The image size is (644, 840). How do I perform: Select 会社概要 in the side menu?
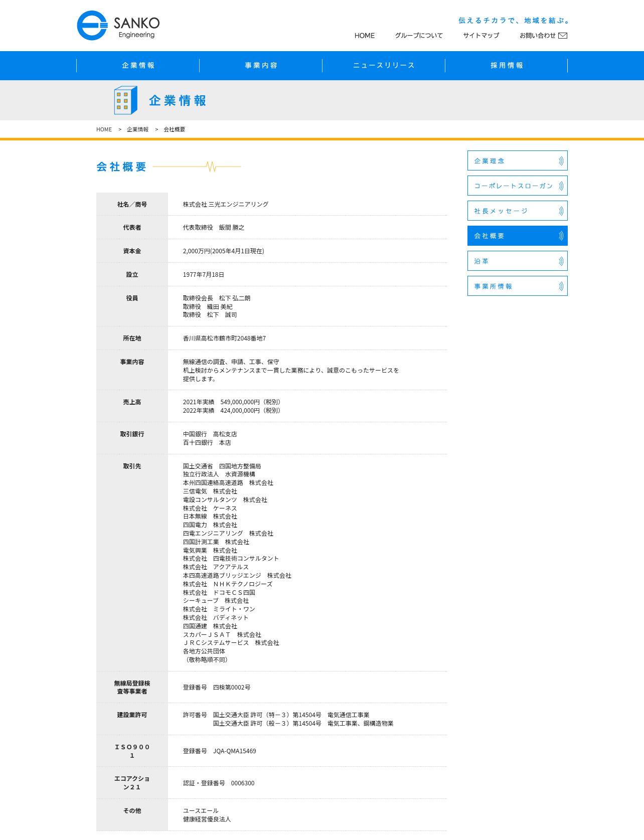click(x=518, y=236)
